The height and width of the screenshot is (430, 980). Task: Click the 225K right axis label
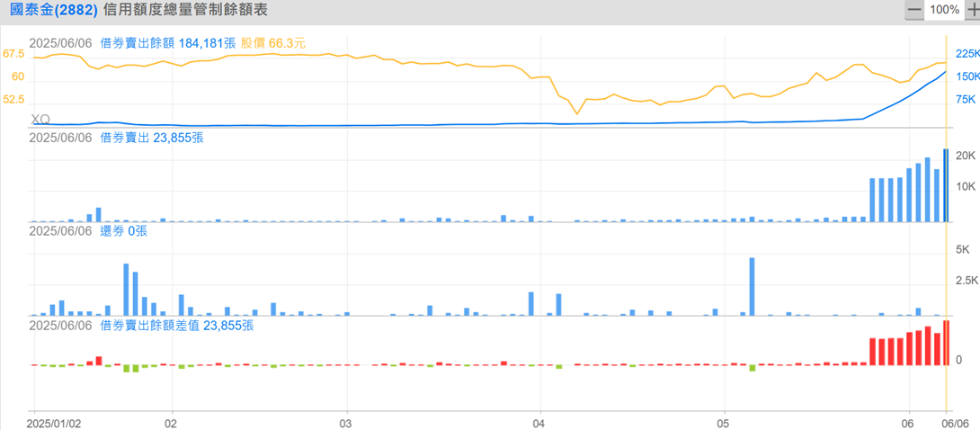coord(967,53)
